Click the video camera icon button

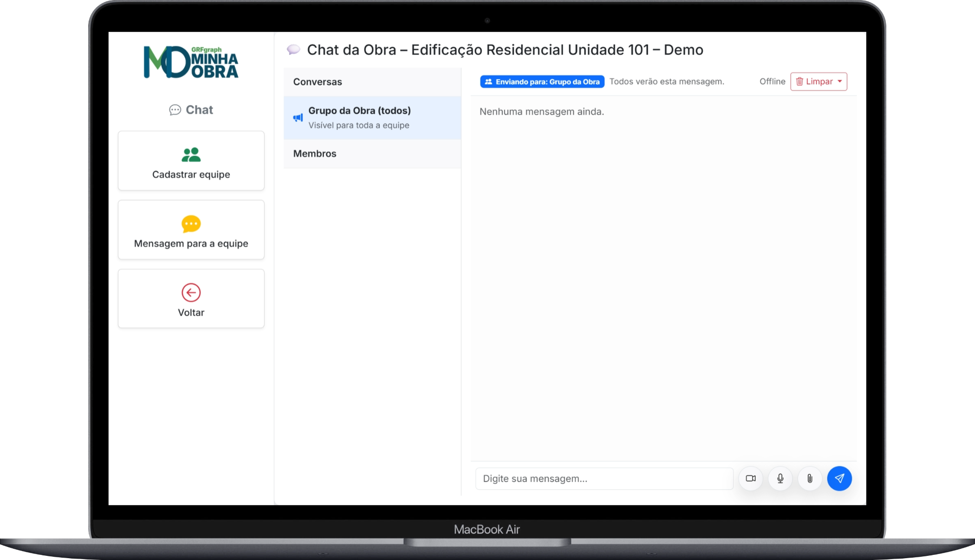(750, 478)
